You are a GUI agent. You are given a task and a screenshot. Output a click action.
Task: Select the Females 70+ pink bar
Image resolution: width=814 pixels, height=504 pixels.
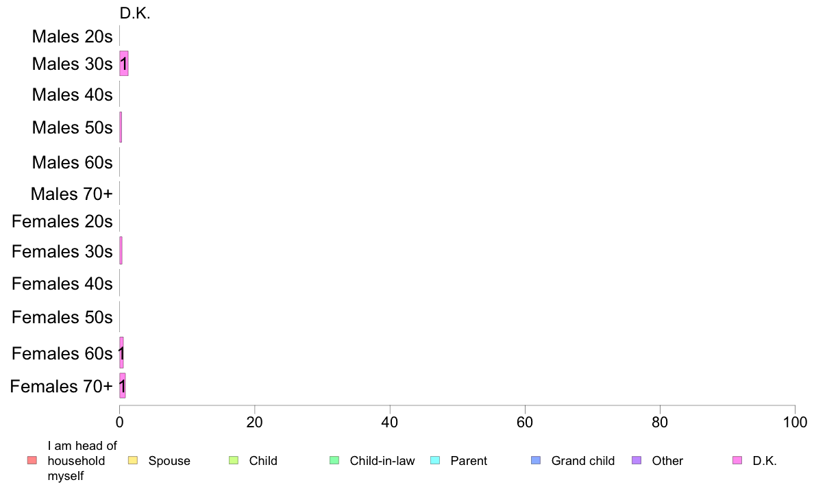tap(123, 386)
